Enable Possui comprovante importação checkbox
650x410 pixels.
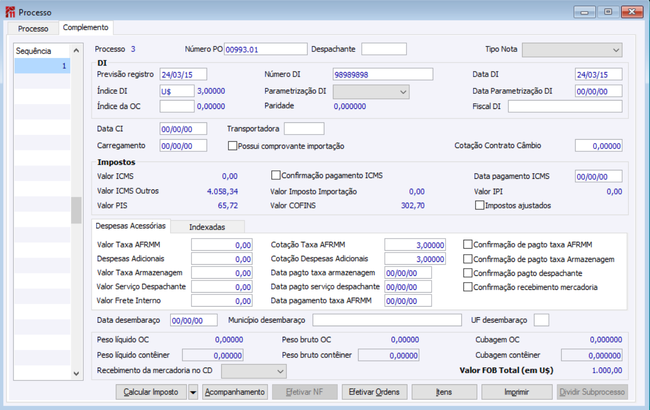[x=233, y=146]
